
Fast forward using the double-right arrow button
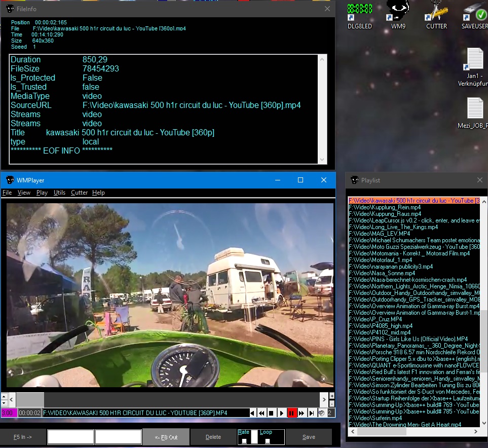302,413
